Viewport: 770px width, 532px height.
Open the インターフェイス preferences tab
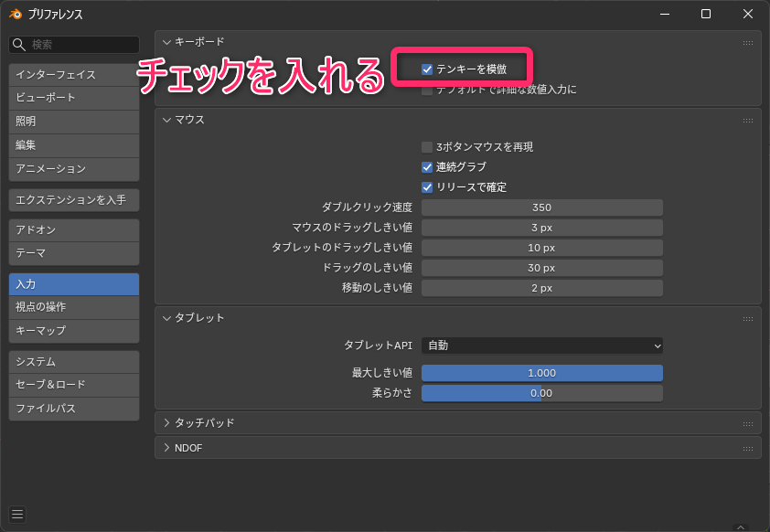tap(74, 75)
